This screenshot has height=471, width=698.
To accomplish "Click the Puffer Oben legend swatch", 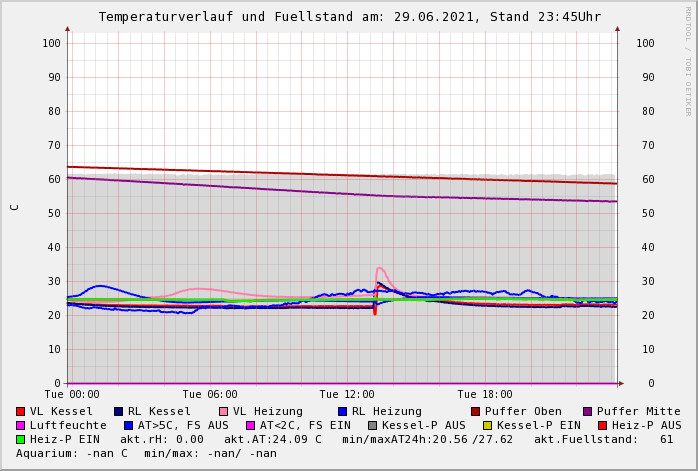I will pyautogui.click(x=476, y=412).
